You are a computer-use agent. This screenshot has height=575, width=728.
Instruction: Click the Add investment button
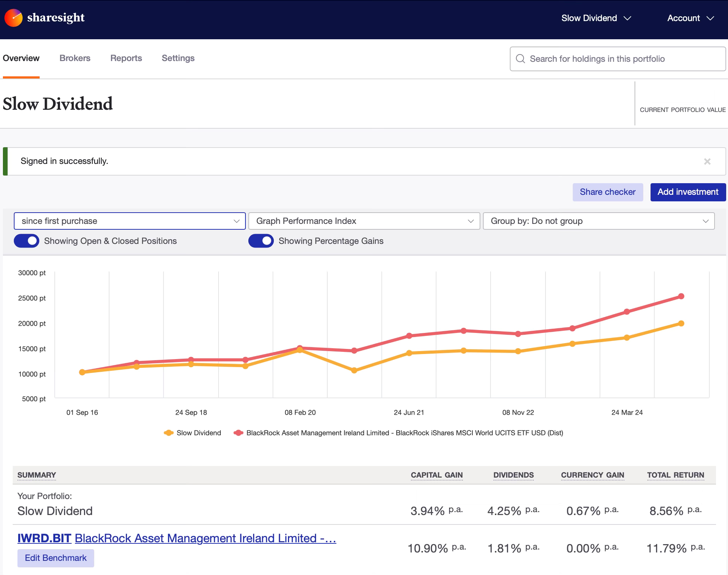coord(688,192)
